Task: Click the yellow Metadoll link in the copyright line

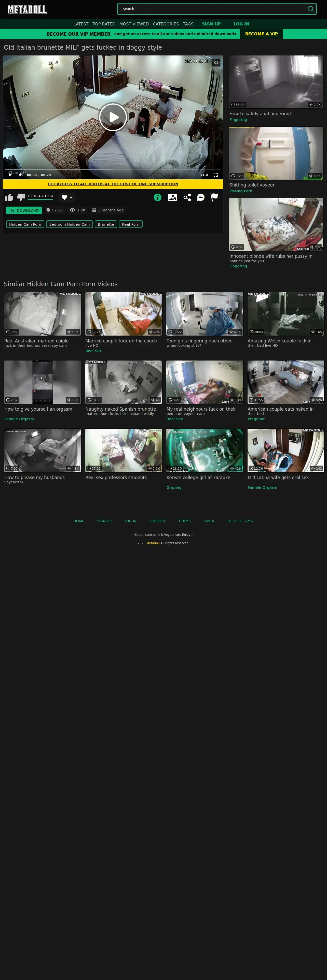Action: coord(153,543)
